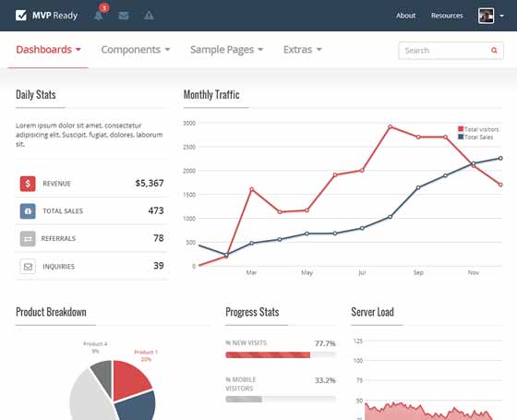Viewport: 517px width, 420px height.
Task: Select the 473 total sales value
Action: pyautogui.click(x=156, y=210)
